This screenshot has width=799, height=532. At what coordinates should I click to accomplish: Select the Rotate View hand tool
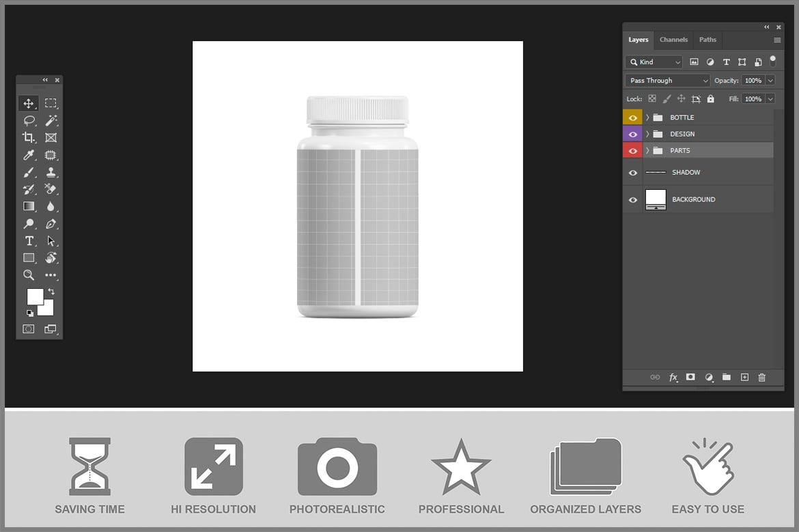tap(51, 258)
